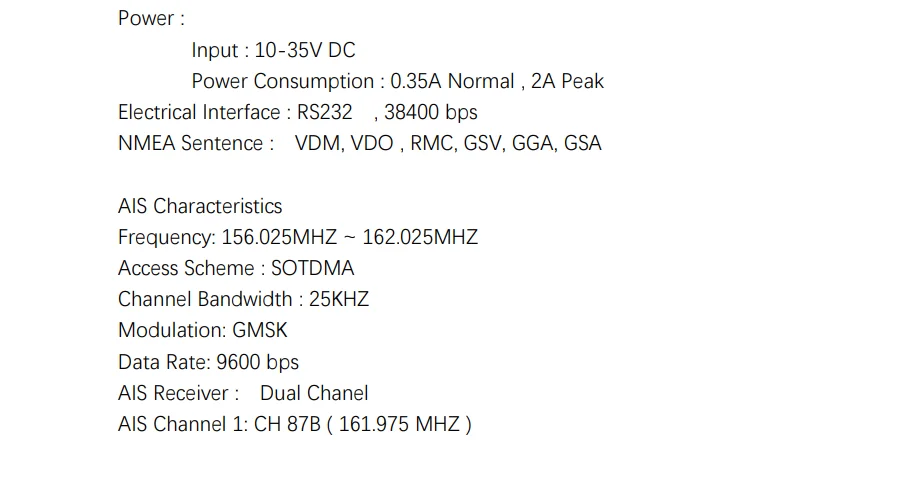Viewport: 924px width, 498px height.
Task: Click the "RS232" value
Action: (325, 112)
